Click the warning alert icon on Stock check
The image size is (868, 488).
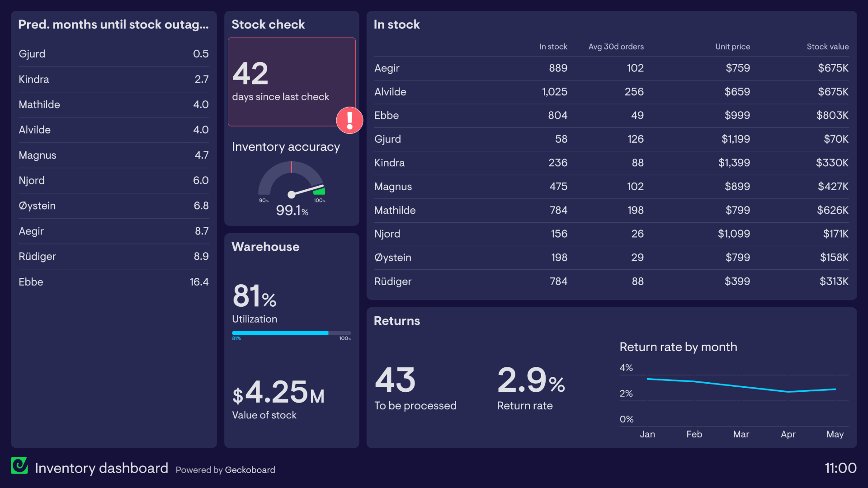(x=349, y=119)
